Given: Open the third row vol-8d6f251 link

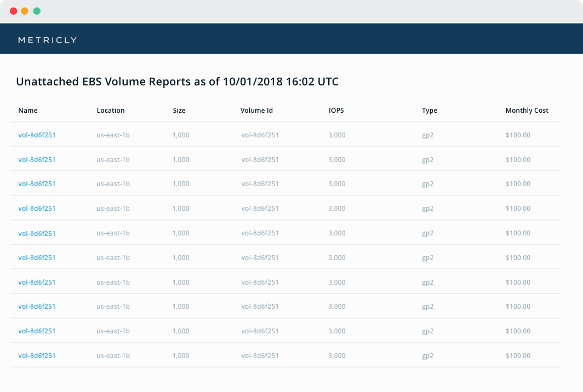Looking at the screenshot, I should pos(37,183).
